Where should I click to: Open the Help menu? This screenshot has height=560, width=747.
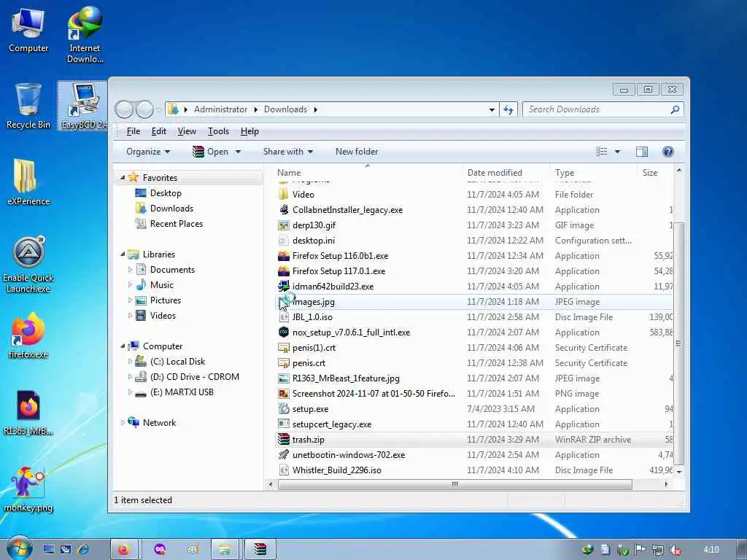point(249,131)
